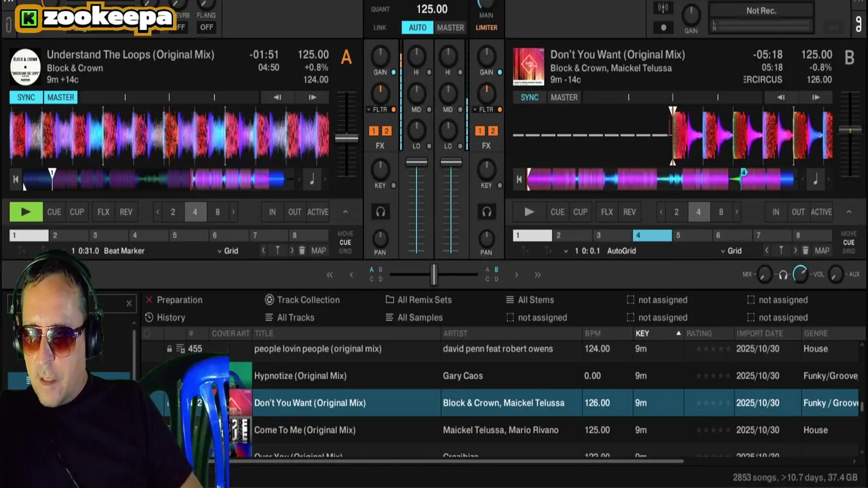Click CUE on deck A transport
This screenshot has height=488, width=868.
pyautogui.click(x=54, y=212)
